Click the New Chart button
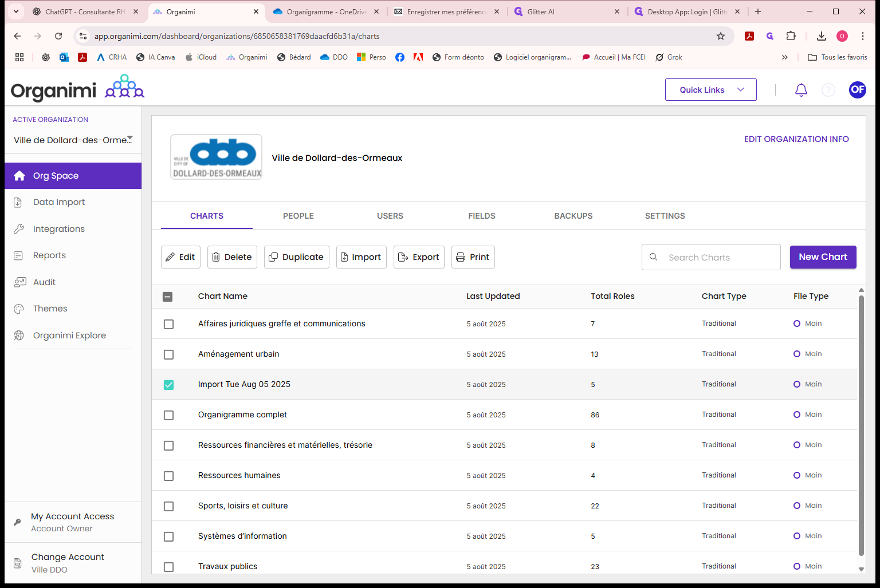The height and width of the screenshot is (588, 880). pyautogui.click(x=823, y=257)
